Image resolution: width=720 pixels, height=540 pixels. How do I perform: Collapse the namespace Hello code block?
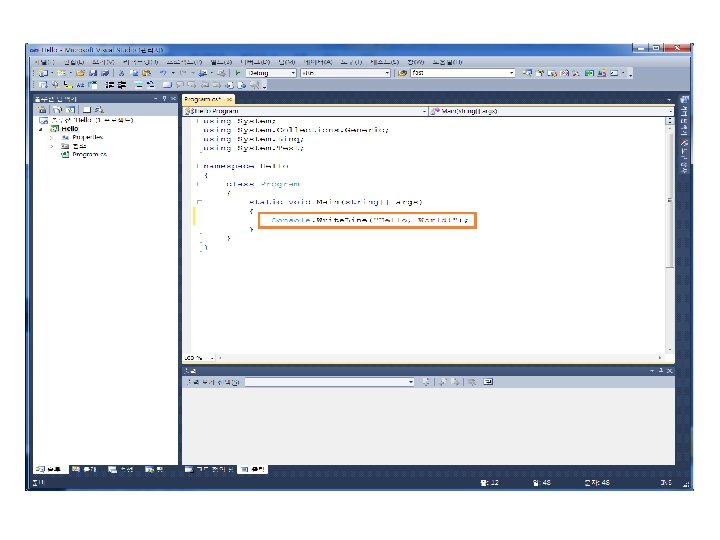[x=198, y=166]
